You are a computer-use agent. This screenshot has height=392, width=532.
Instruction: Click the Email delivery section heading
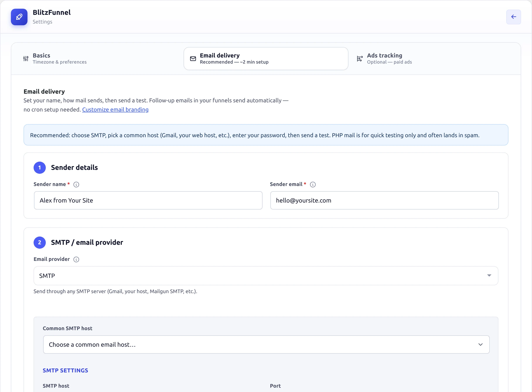[x=44, y=92]
